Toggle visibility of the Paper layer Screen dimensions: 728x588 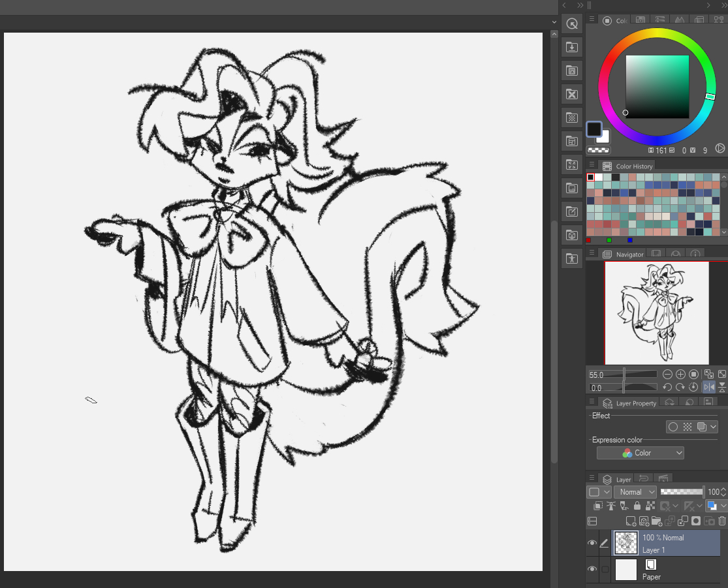(x=592, y=570)
